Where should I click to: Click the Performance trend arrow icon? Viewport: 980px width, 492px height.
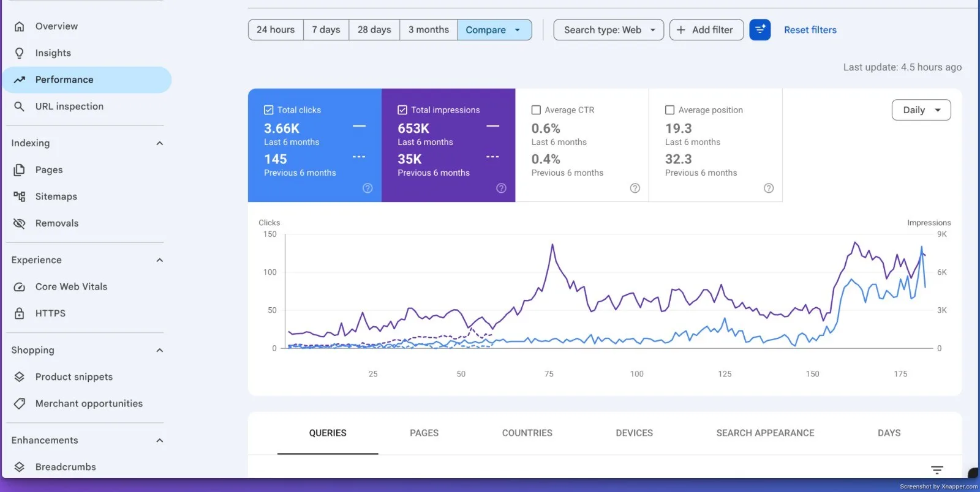click(20, 80)
